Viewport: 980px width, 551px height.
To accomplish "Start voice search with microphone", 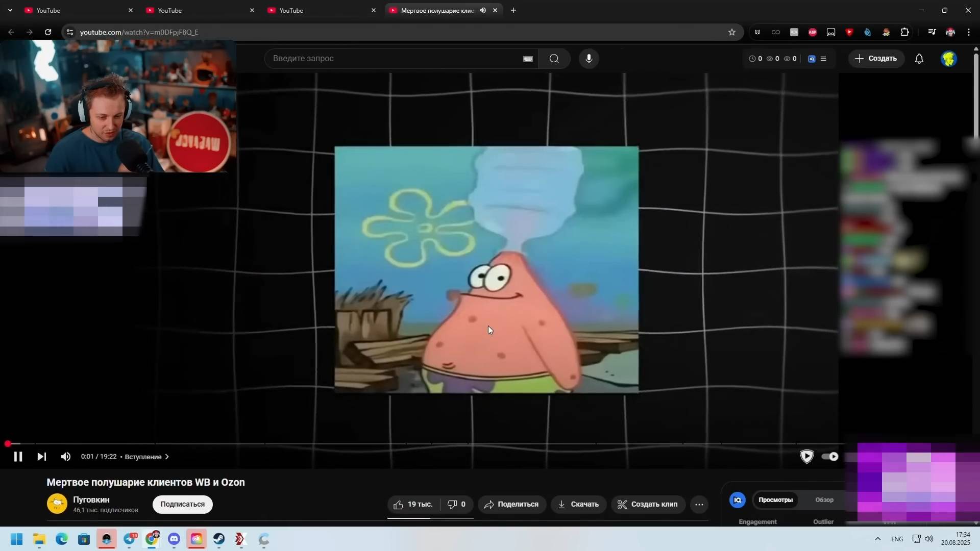I will 589,59.
